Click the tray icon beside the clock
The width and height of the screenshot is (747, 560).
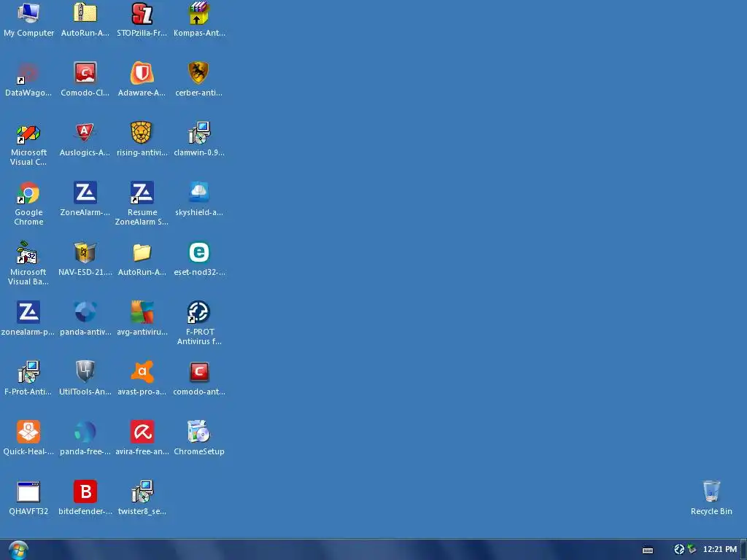click(692, 550)
